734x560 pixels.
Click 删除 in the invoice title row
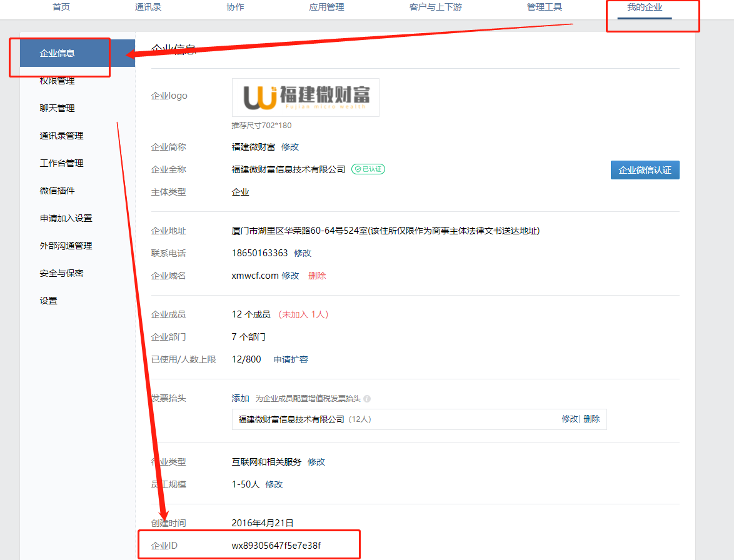click(591, 419)
